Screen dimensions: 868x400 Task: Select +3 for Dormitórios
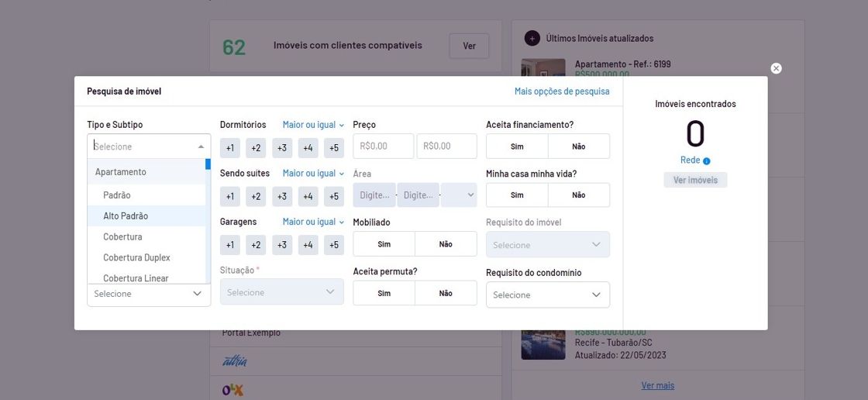[282, 148]
